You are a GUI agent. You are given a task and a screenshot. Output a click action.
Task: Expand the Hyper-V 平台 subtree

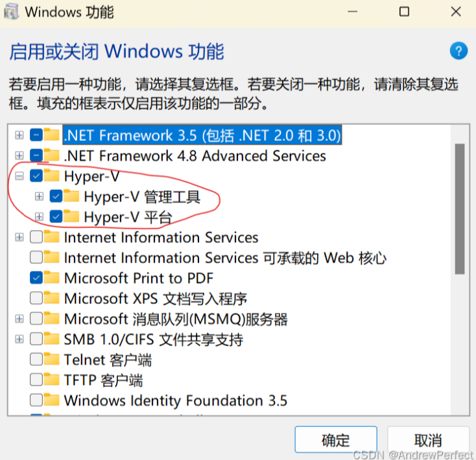coord(39,217)
